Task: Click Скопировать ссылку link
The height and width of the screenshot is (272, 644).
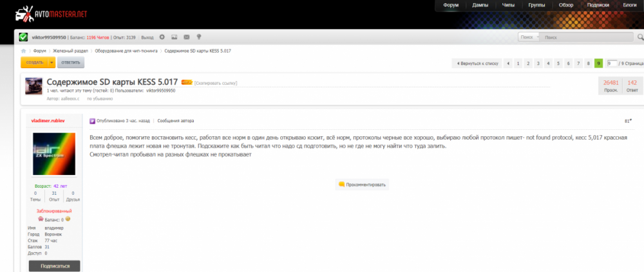Action: point(216,83)
